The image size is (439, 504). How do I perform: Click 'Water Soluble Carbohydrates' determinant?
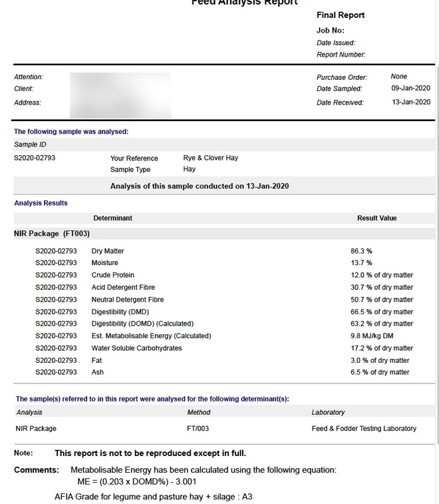136,348
